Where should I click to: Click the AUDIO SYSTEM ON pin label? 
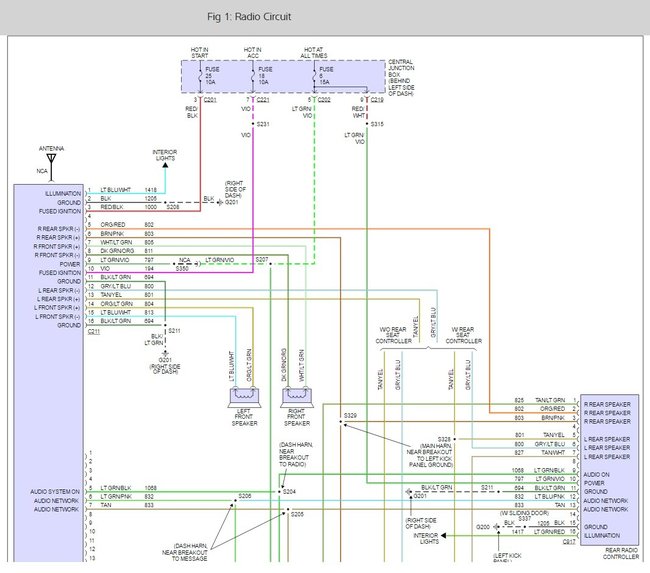coord(55,492)
